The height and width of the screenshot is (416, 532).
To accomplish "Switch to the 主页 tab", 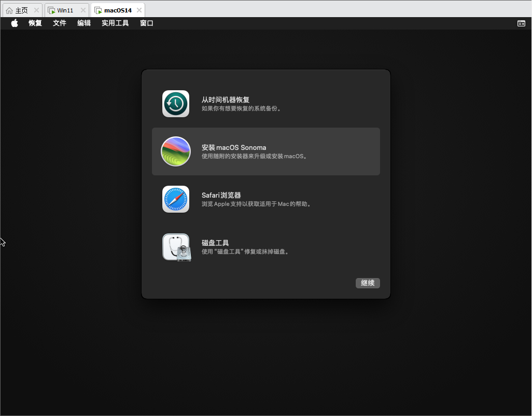I will coord(22,10).
